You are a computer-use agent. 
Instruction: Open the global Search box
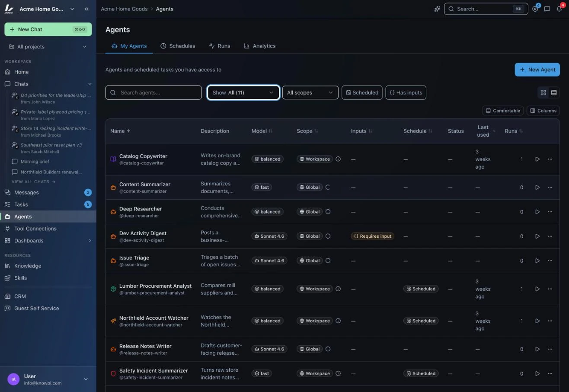[x=486, y=9]
